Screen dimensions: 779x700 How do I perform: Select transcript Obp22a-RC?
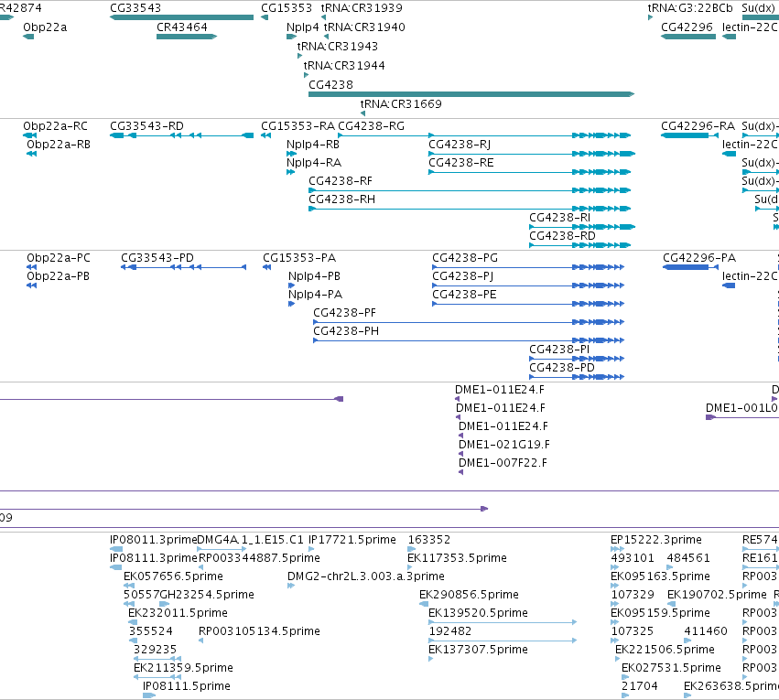[x=30, y=135]
